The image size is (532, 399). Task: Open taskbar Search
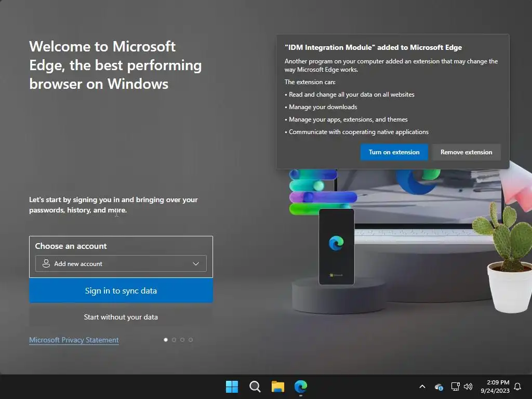255,387
